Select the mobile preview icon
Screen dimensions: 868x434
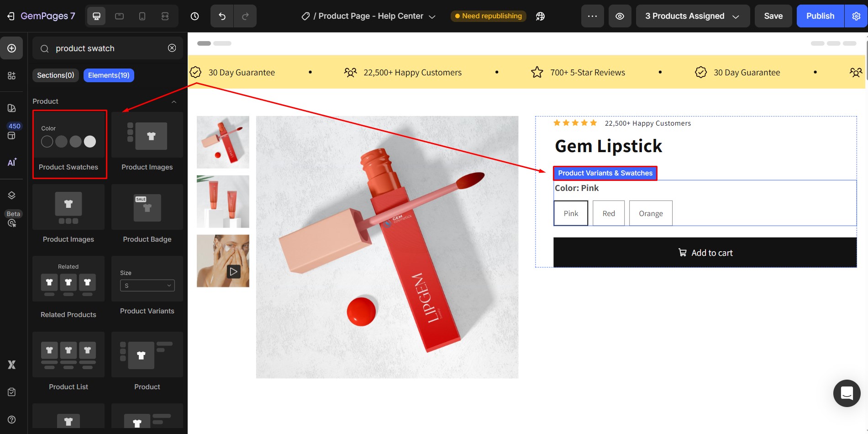coord(142,16)
